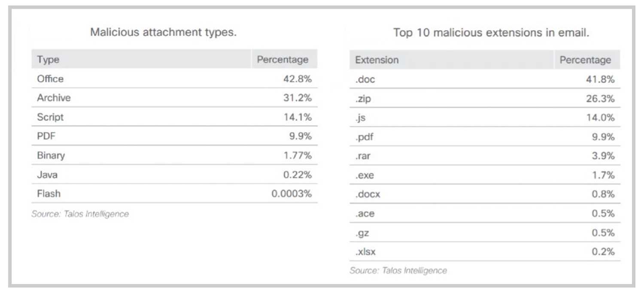Click the Java row
This screenshot has width=644, height=294.
point(175,175)
